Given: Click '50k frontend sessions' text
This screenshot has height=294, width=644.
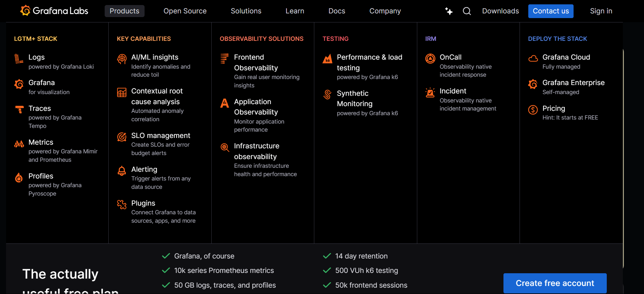Looking at the screenshot, I should coord(371,285).
